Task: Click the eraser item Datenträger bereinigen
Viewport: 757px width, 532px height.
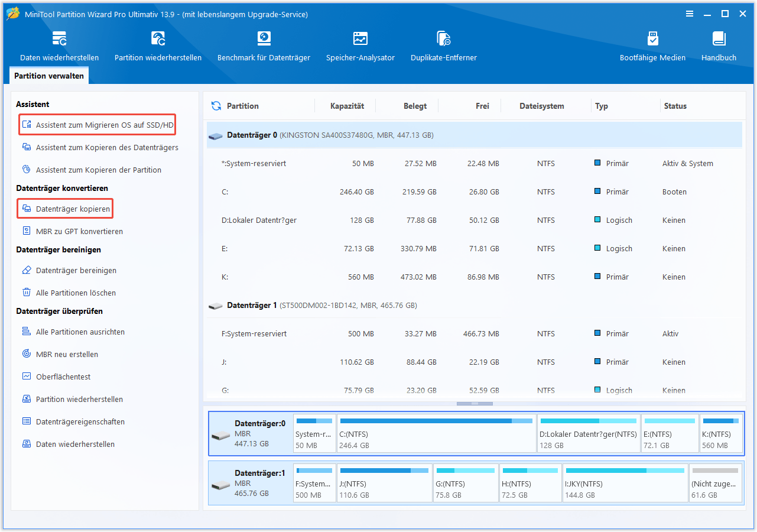Action: tap(69, 270)
